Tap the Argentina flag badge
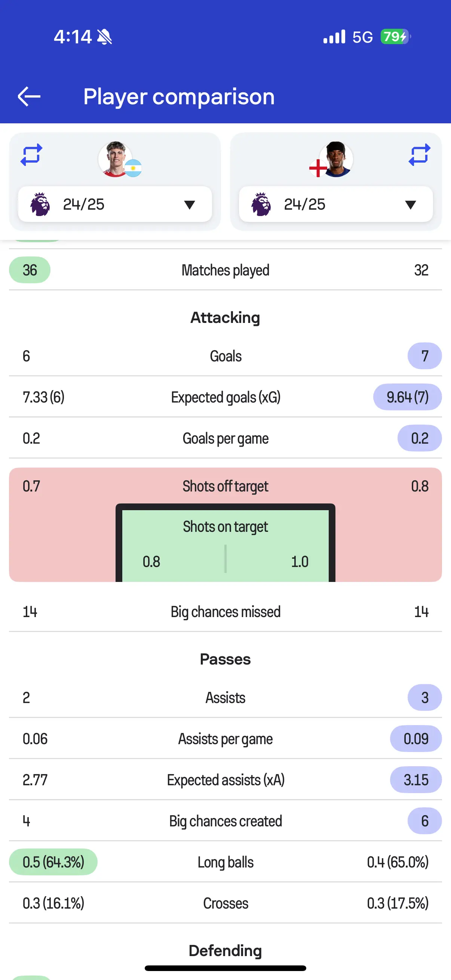The height and width of the screenshot is (980, 451). [133, 168]
